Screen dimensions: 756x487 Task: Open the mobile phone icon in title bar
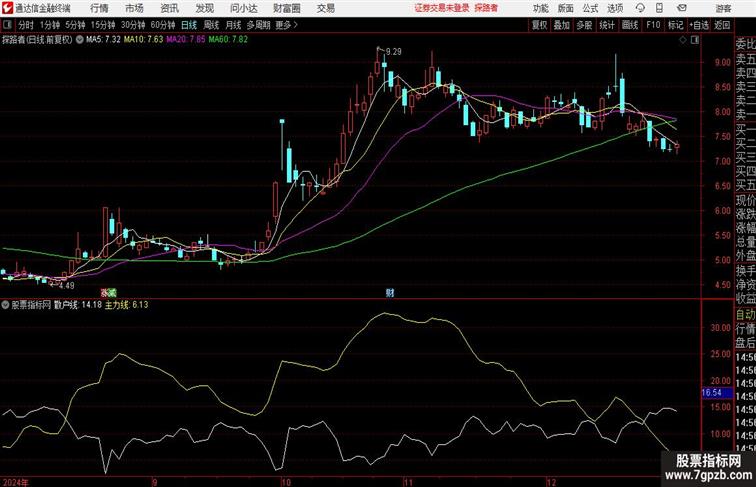(659, 8)
